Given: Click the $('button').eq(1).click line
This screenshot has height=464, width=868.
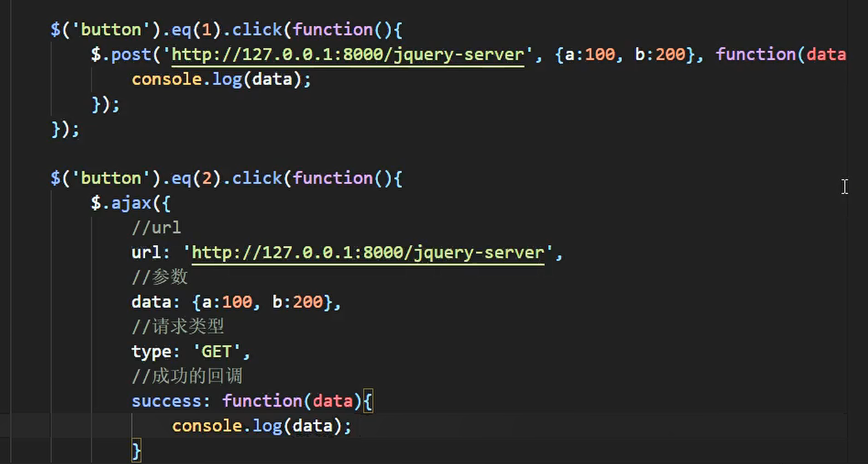Looking at the screenshot, I should pyautogui.click(x=225, y=29).
